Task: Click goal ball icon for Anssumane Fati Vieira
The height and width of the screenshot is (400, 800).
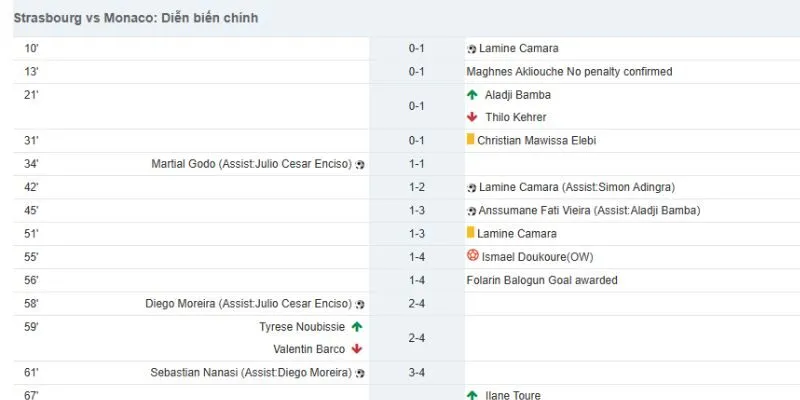Action: click(471, 211)
